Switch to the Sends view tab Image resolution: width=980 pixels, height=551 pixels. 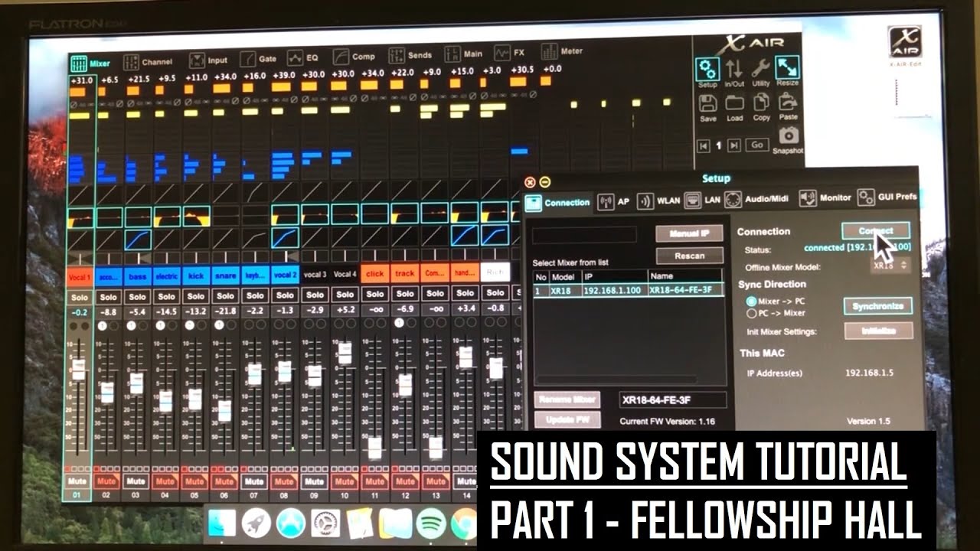coord(410,55)
